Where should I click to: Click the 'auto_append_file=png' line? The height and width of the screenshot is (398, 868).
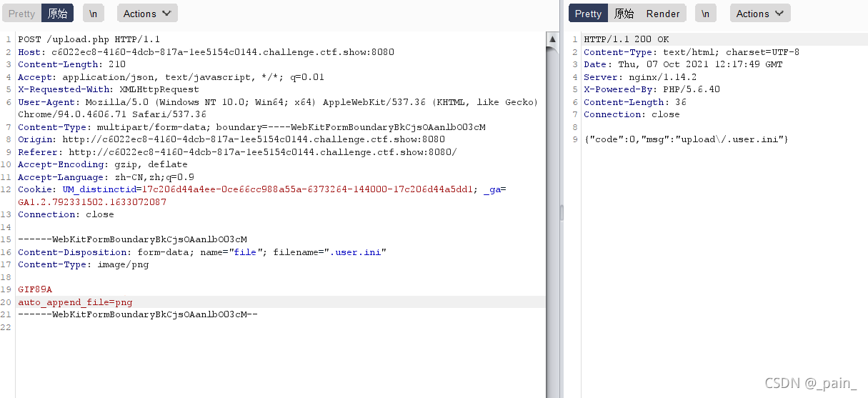pos(75,302)
